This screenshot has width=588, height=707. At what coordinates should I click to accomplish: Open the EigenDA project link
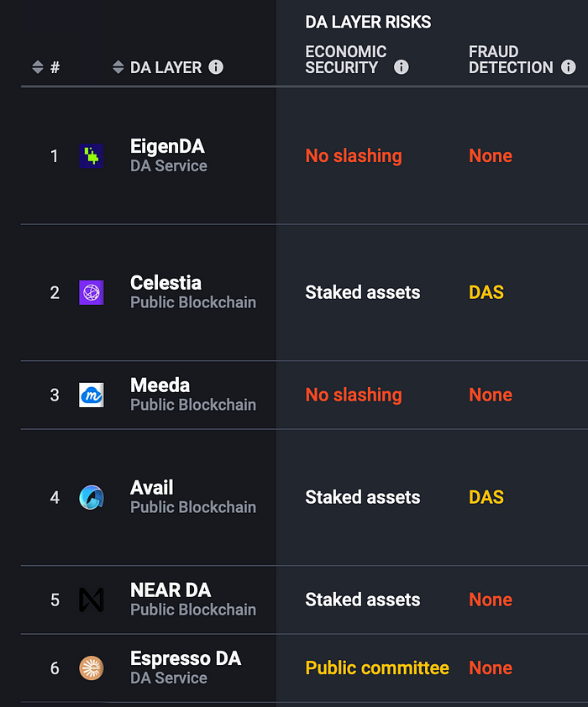tap(167, 147)
